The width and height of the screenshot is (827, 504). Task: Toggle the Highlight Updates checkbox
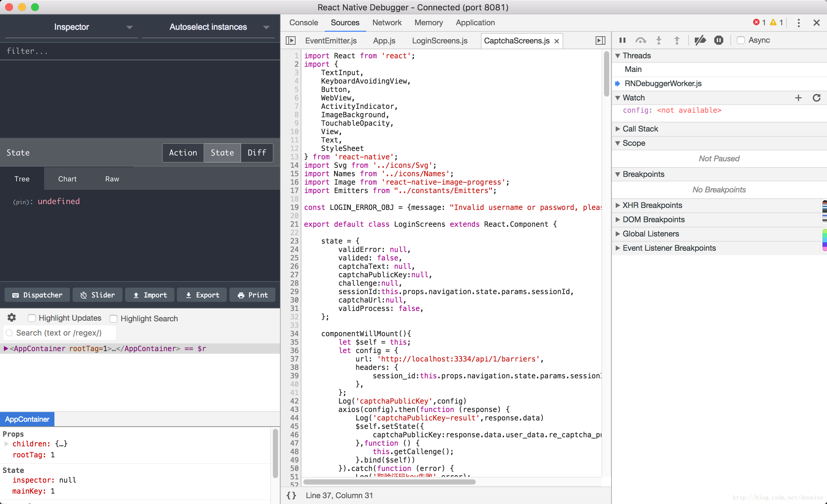pyautogui.click(x=31, y=318)
